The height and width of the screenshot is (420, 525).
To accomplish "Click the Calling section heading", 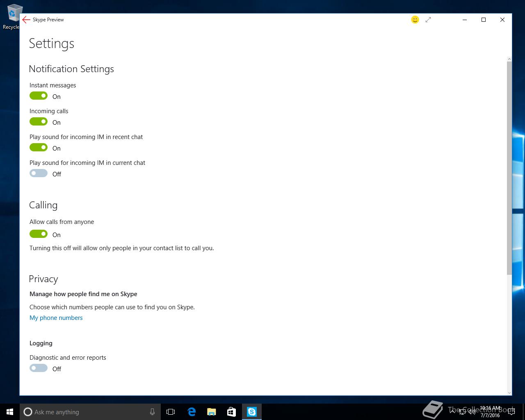I will (x=43, y=205).
